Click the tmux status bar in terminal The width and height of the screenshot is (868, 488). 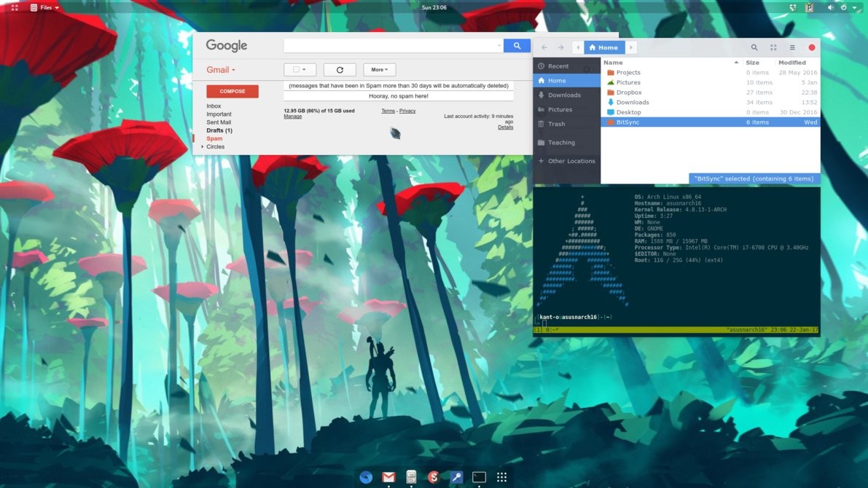pos(676,330)
